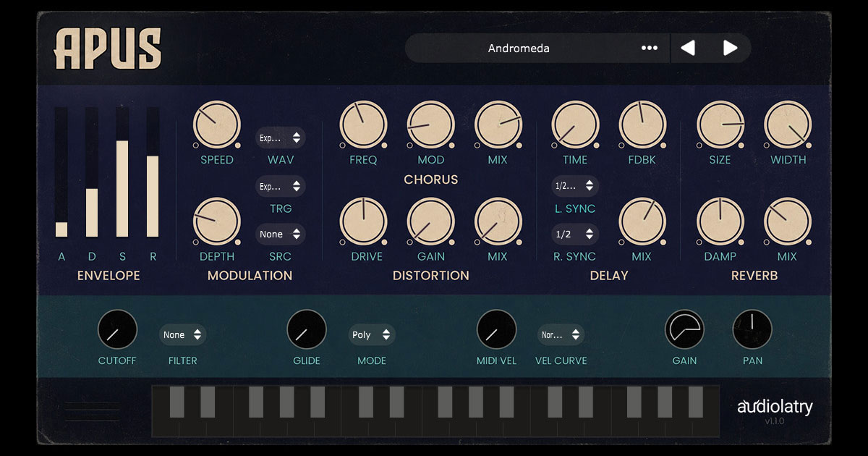Open the R. SYNC dropdown

click(575, 235)
